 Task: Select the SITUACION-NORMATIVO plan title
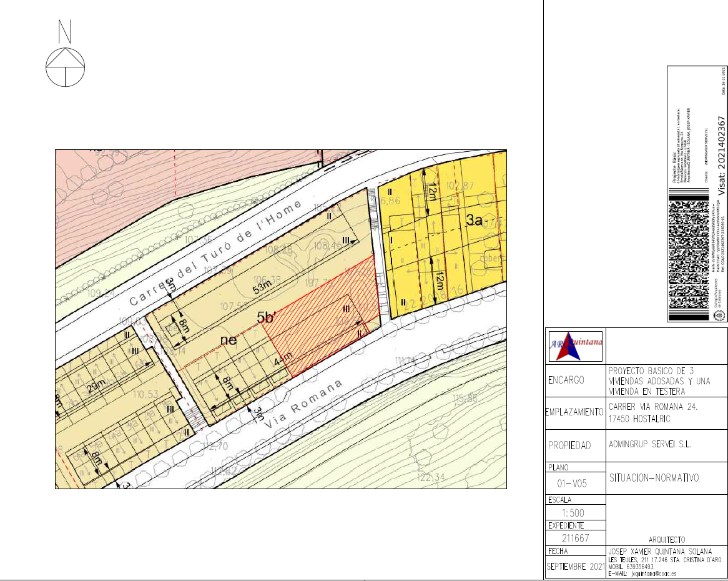[653, 478]
